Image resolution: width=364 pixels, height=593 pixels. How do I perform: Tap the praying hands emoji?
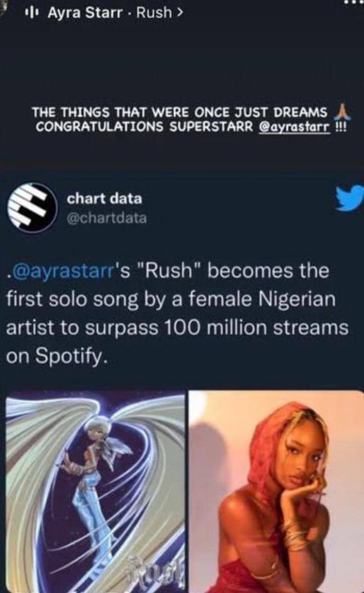(x=341, y=113)
